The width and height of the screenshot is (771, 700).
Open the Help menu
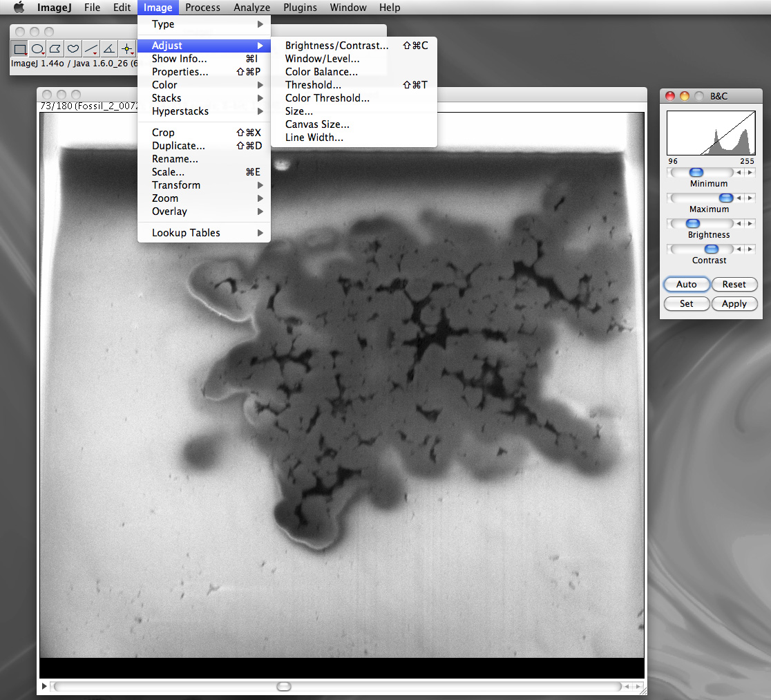coord(390,8)
